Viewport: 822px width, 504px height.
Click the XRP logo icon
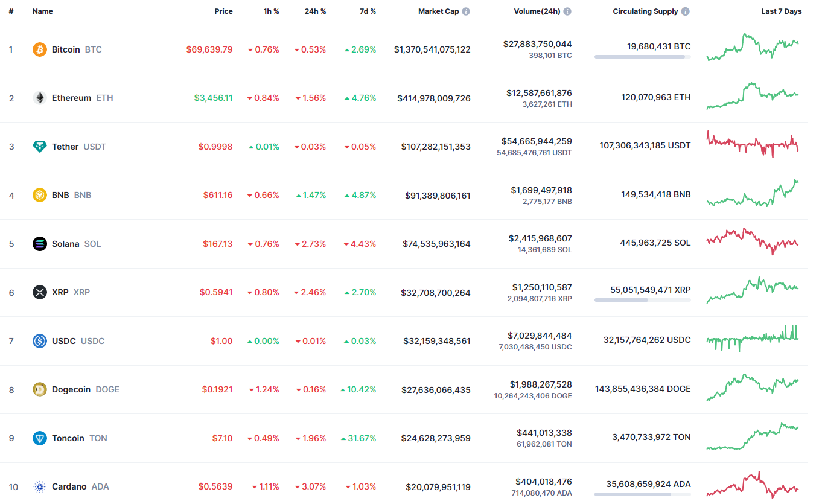pos(40,292)
